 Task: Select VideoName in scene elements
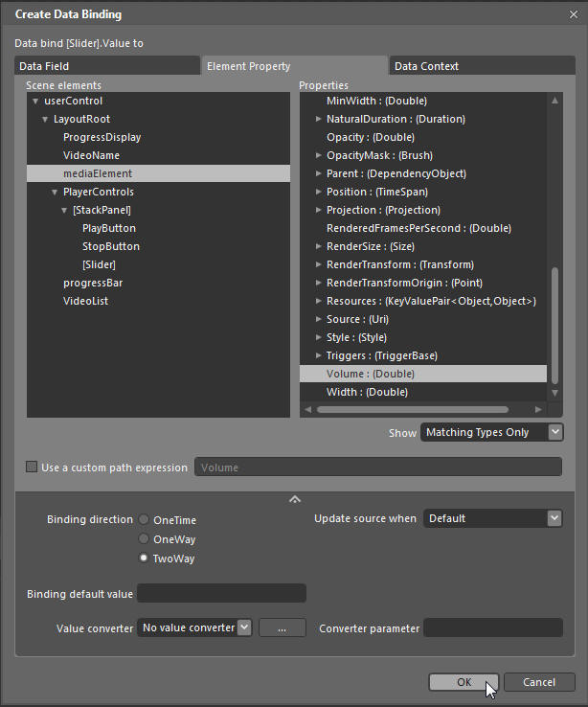point(92,155)
